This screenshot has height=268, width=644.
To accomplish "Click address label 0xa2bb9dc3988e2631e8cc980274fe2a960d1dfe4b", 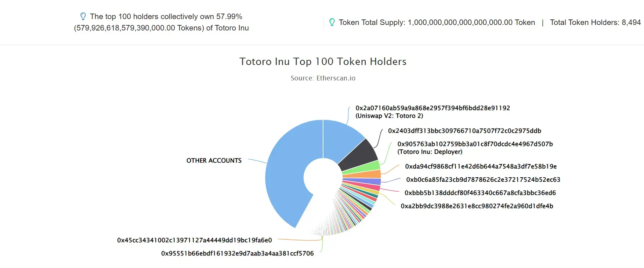I will tap(477, 206).
